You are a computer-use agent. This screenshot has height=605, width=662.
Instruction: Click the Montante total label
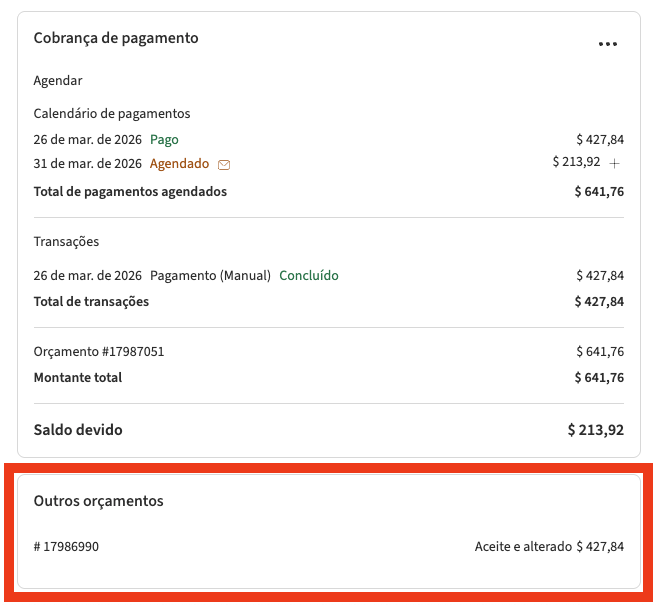point(78,377)
